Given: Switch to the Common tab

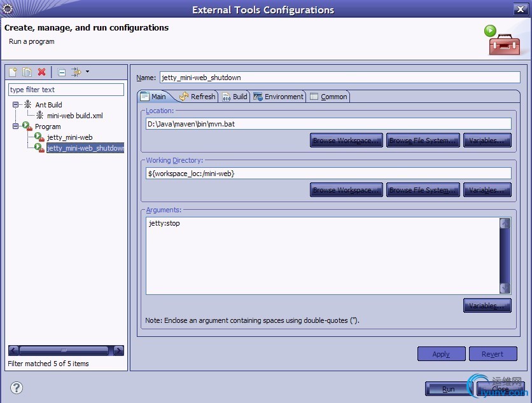Looking at the screenshot, I should pyautogui.click(x=328, y=97).
